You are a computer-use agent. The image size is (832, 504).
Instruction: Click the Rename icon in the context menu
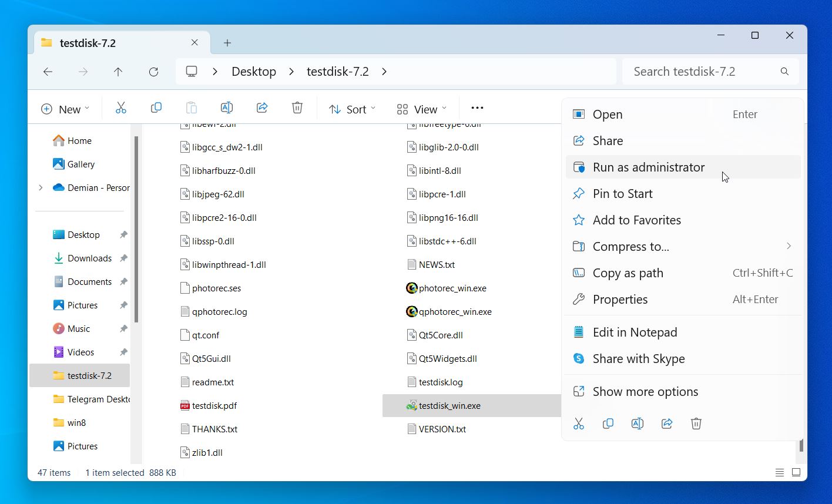[638, 424]
